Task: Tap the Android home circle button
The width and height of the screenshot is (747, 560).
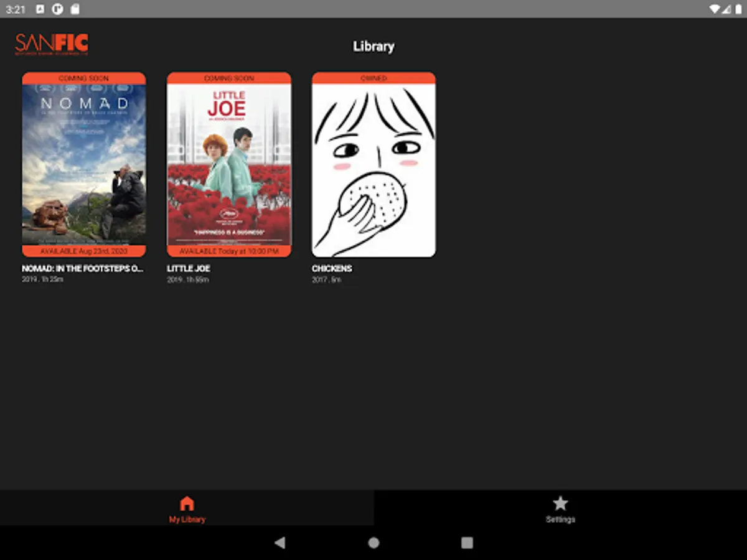Action: coord(374,543)
